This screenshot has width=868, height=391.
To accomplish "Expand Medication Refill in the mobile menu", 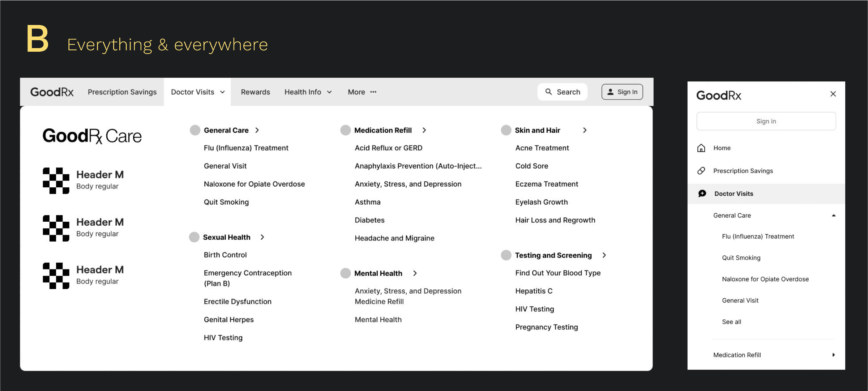I will click(834, 355).
